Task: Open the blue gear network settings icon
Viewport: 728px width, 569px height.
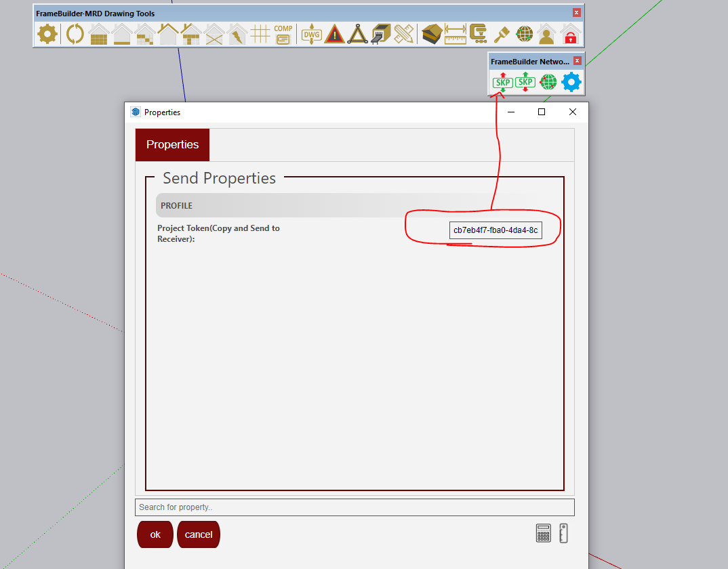Action: [x=571, y=82]
